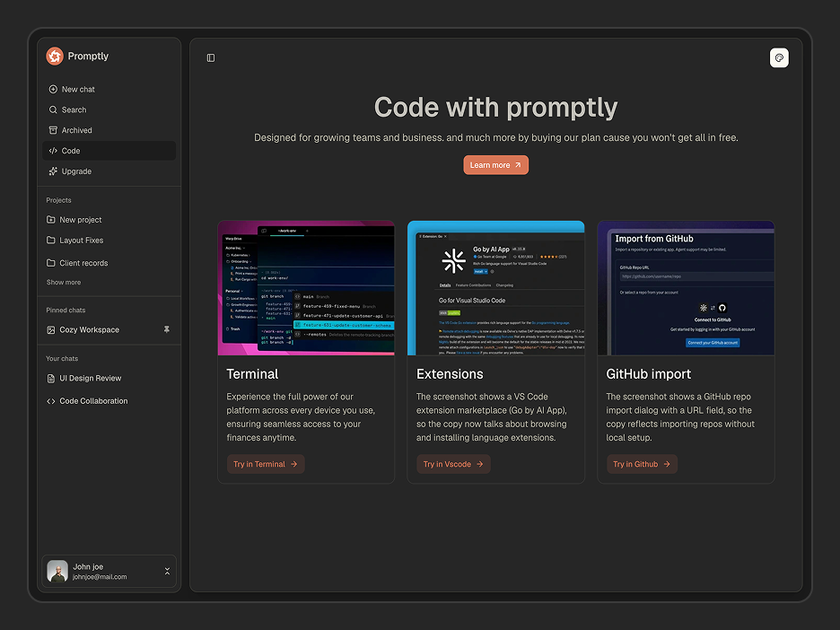Click John joe's avatar photo

57,571
